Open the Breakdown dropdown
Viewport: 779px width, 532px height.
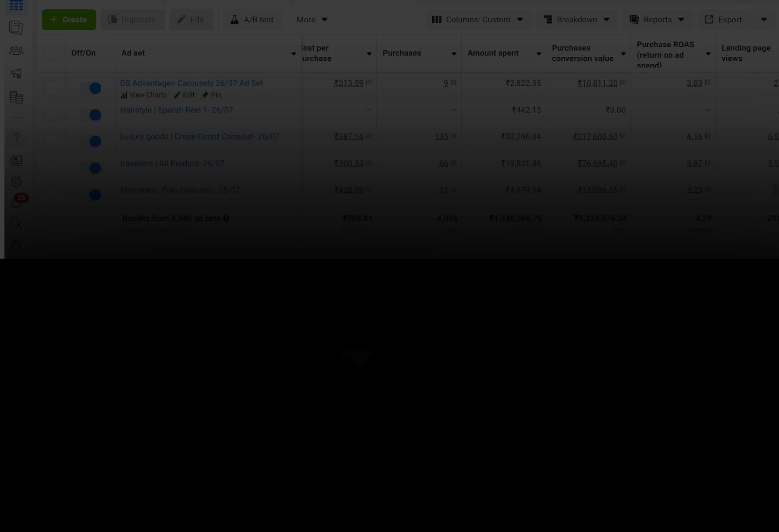(x=577, y=20)
